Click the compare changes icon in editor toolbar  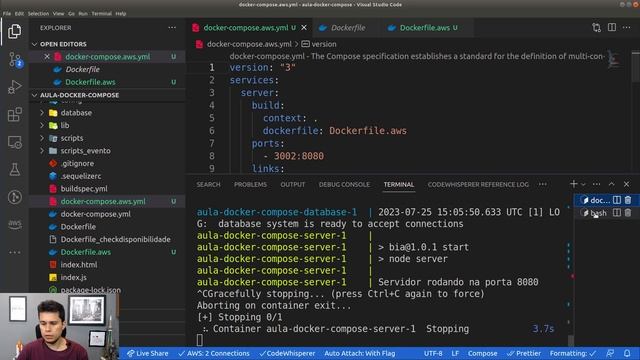(x=596, y=27)
